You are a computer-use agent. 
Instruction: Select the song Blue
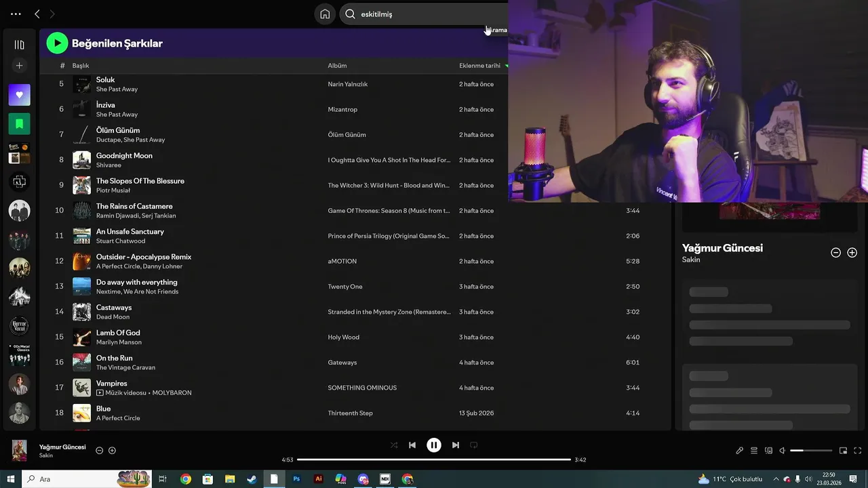coord(103,409)
